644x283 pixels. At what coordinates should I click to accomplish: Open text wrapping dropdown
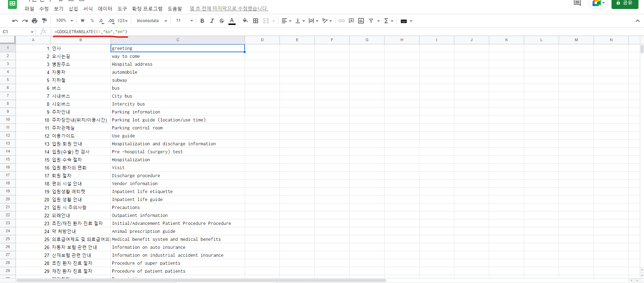(313, 21)
